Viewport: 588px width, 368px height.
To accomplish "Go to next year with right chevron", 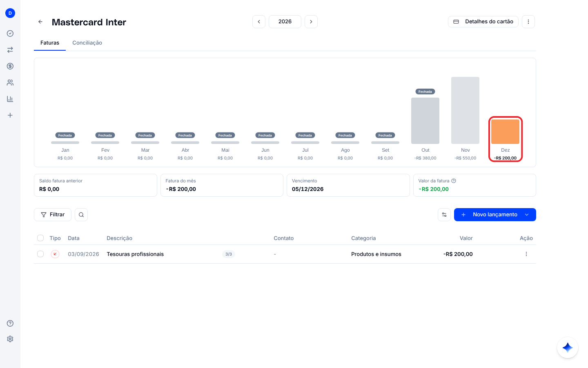I will pyautogui.click(x=311, y=22).
